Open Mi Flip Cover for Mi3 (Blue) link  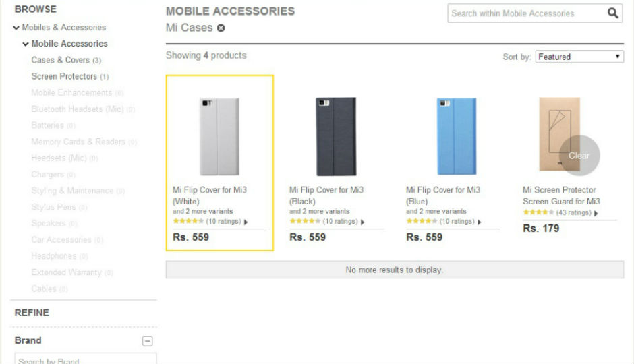click(443, 195)
